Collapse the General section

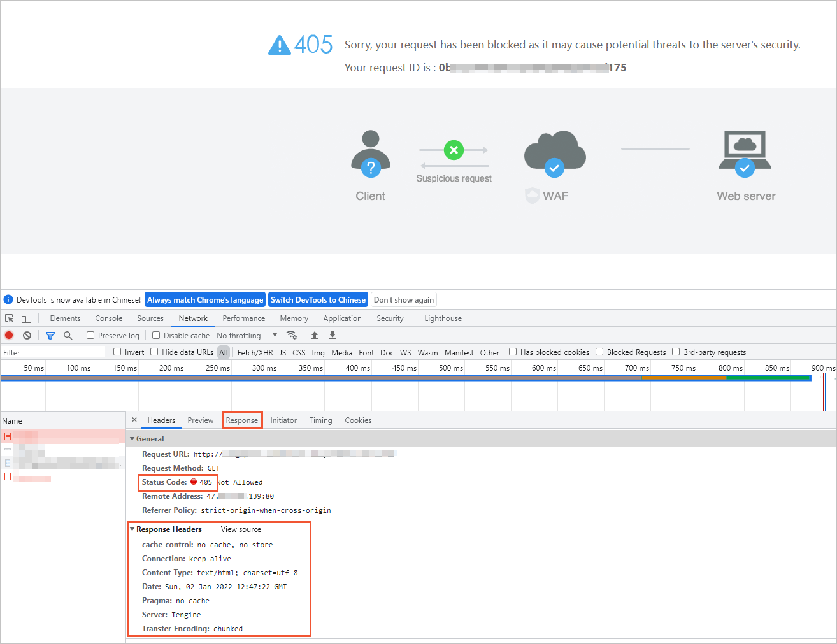(132, 439)
